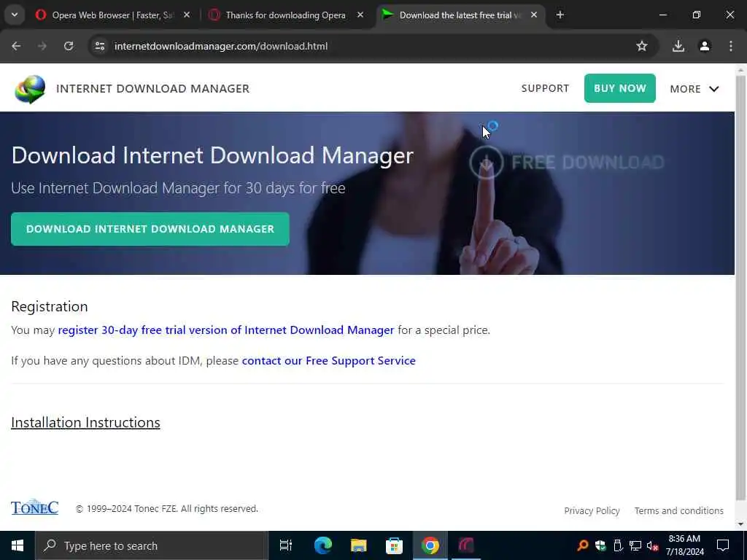Open the register 30-day free trial link

(226, 330)
